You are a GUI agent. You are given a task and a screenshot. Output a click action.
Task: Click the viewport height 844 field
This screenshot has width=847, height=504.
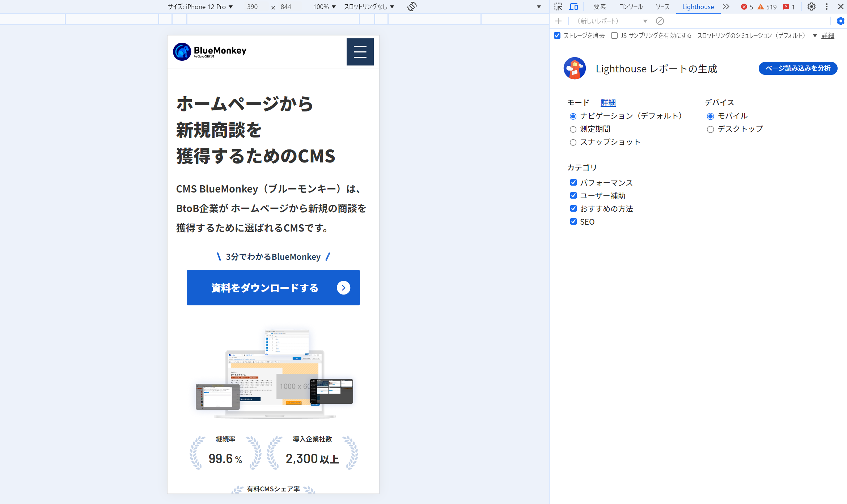286,7
